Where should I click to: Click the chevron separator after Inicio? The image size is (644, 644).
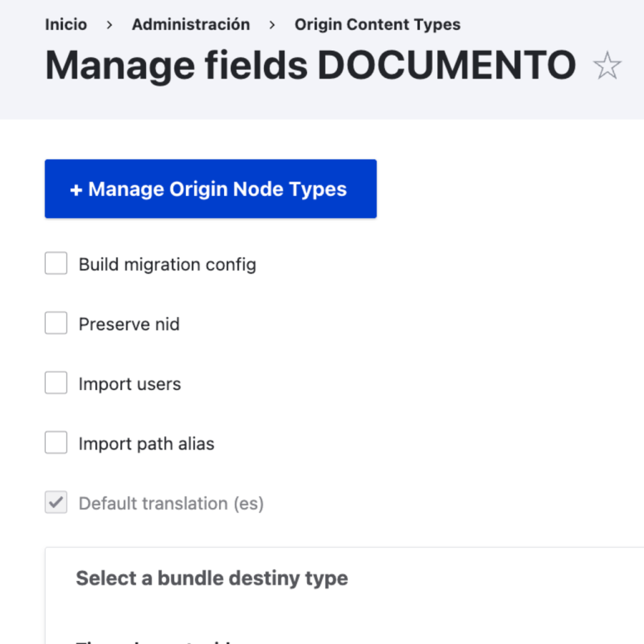pos(109,25)
